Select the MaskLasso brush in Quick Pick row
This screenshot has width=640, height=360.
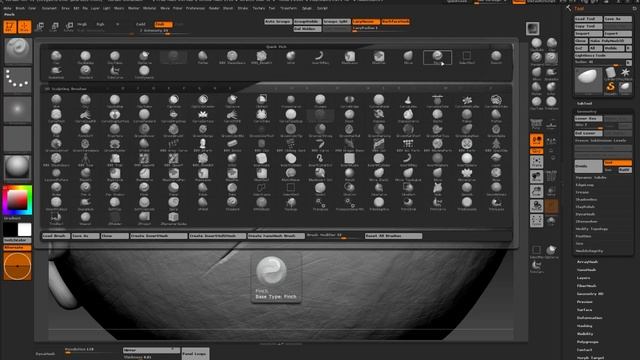(349, 58)
